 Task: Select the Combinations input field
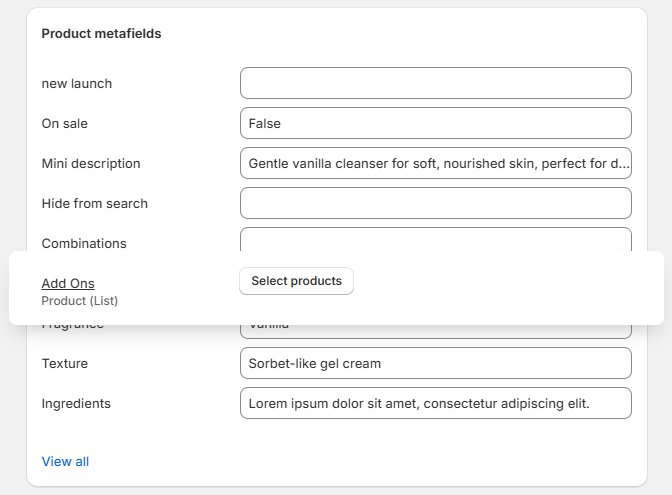(435, 240)
